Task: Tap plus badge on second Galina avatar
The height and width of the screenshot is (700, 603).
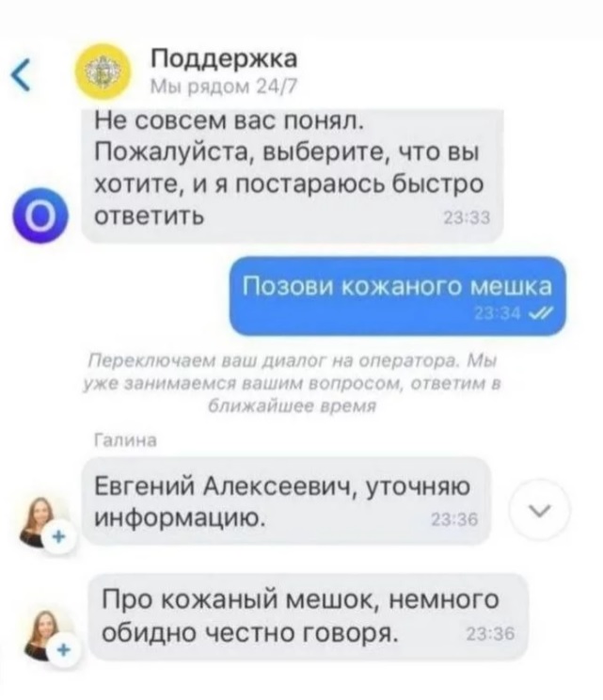Action: pyautogui.click(x=64, y=651)
